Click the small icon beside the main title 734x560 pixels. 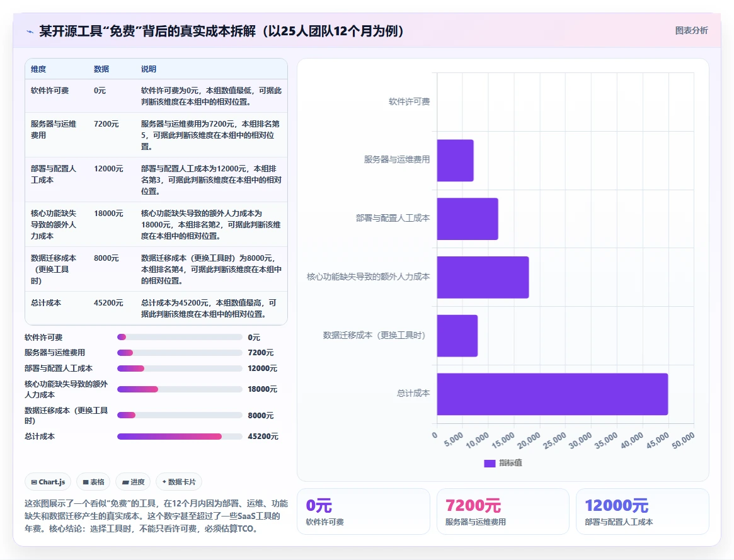pyautogui.click(x=30, y=32)
